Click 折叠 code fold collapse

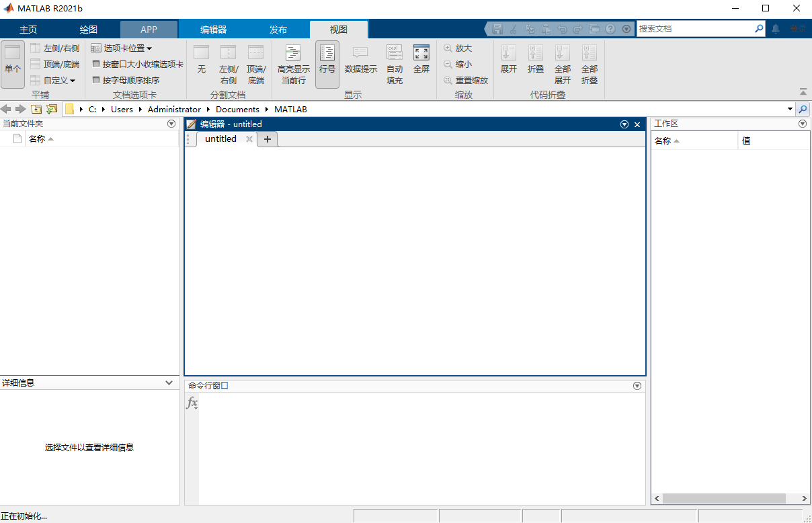[536, 60]
